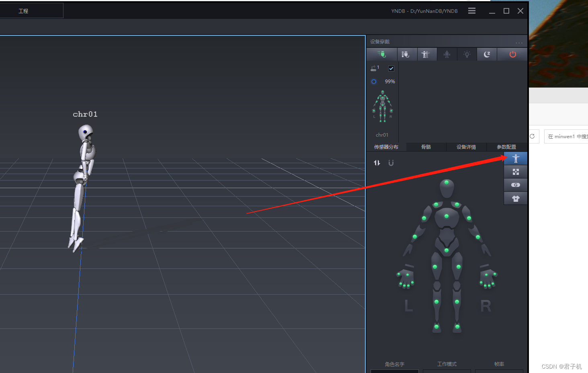The height and width of the screenshot is (373, 588).
Task: Click the sensor swap arrows icon
Action: (377, 163)
